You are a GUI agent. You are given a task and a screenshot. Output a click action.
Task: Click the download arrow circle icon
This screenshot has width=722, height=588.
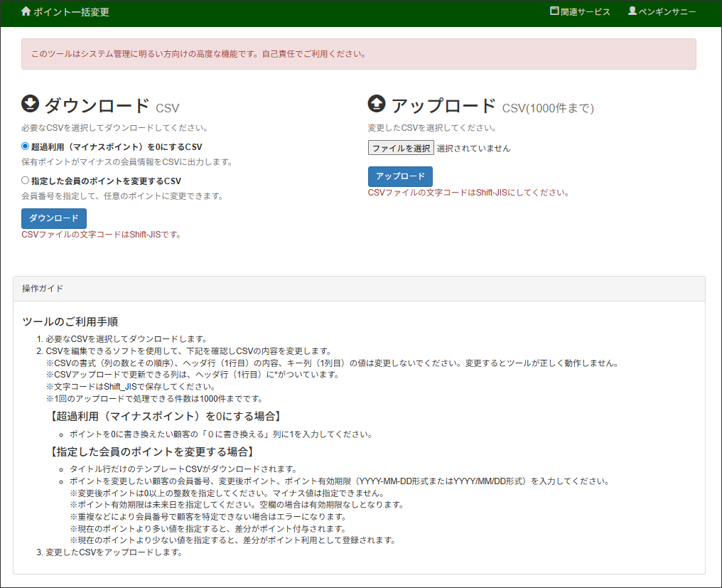tap(31, 105)
